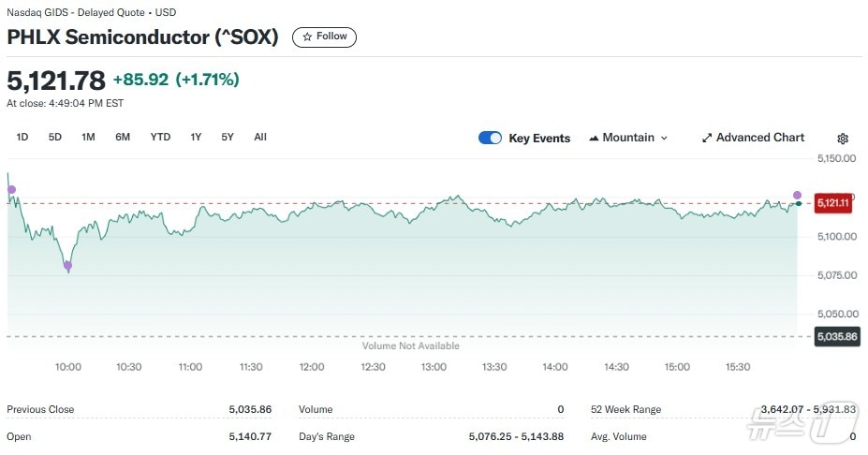
Task: Toggle the Key Events switch
Action: [x=490, y=138]
